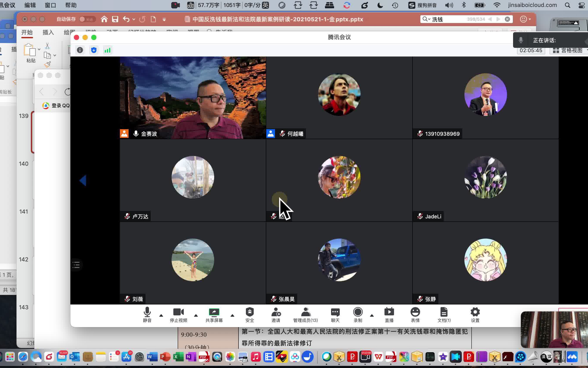
Task: Open the 宫格视图 view layout dropdown
Action: (569, 50)
